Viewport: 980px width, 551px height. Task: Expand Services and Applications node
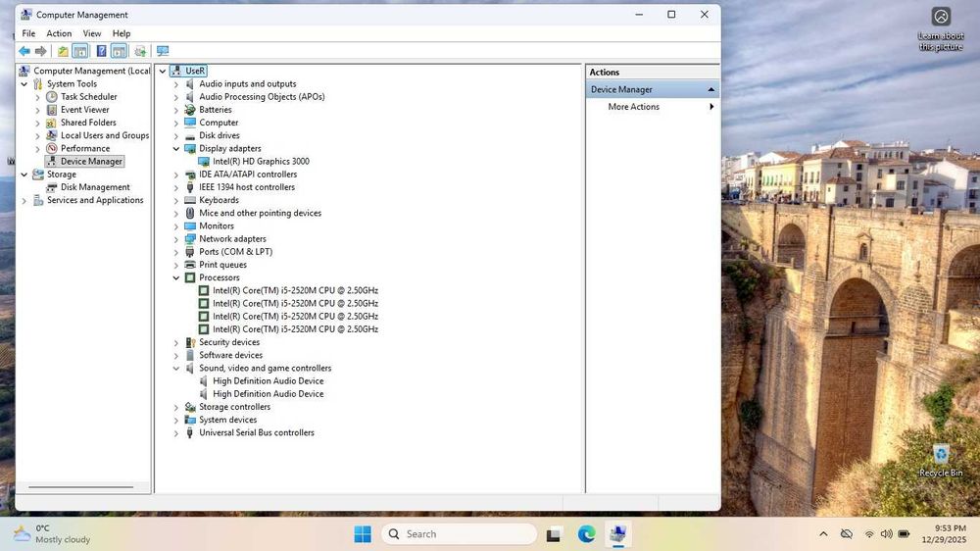click(x=24, y=201)
